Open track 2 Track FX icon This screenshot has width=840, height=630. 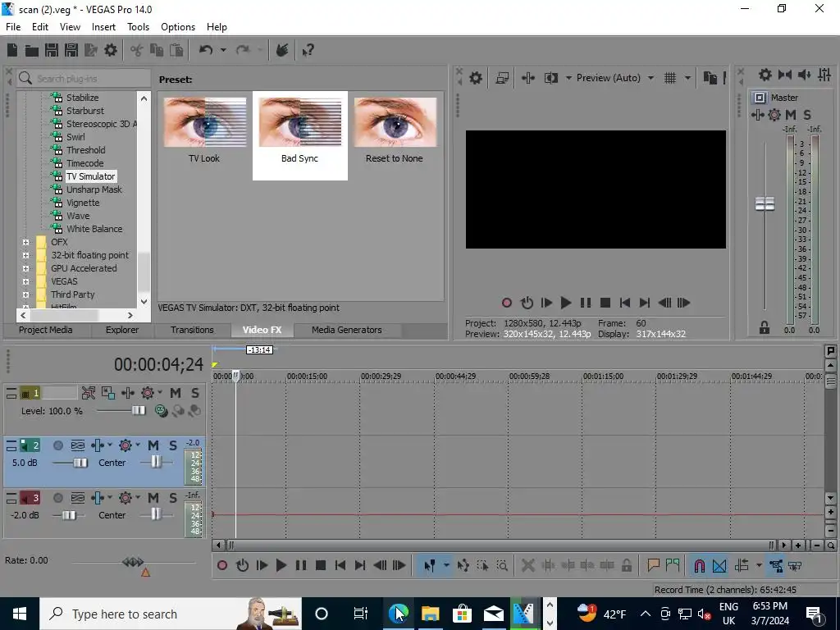pyautogui.click(x=98, y=445)
